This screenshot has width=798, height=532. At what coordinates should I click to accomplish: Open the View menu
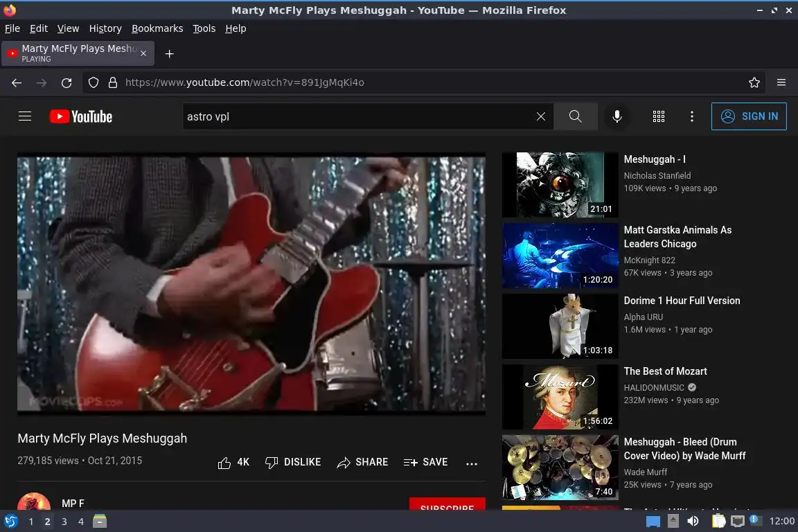pos(68,28)
